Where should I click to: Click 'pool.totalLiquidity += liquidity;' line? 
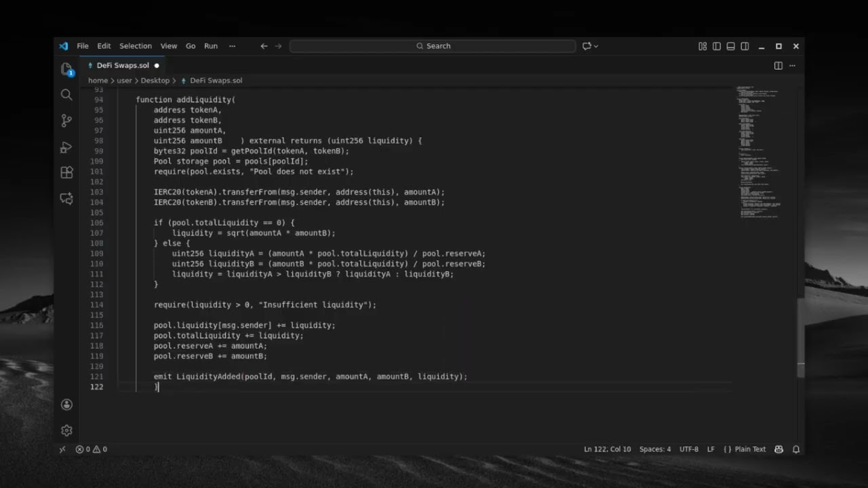click(x=229, y=335)
